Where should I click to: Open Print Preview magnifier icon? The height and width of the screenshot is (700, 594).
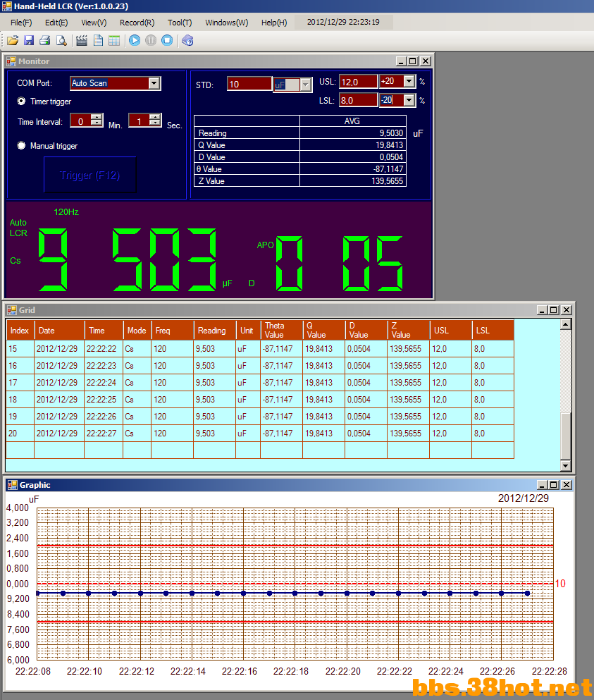tap(61, 41)
